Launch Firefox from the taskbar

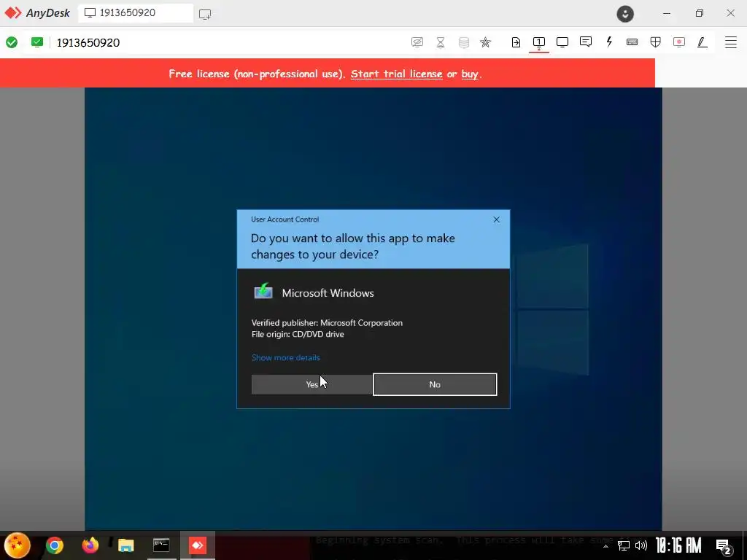90,545
